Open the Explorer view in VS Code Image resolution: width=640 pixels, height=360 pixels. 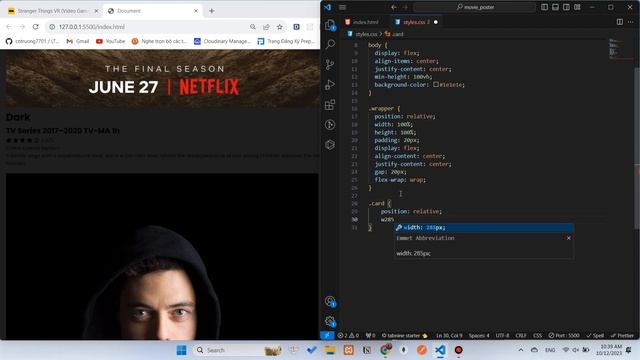click(x=330, y=25)
